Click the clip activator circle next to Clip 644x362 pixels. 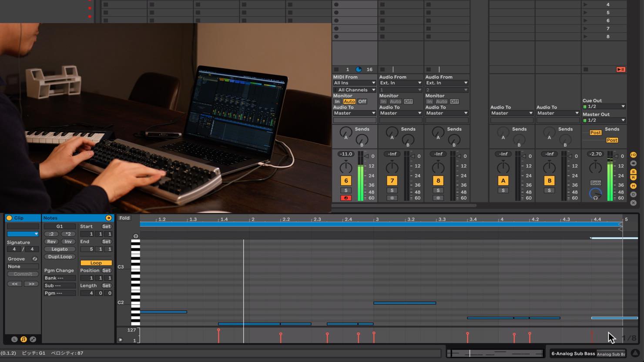click(9, 218)
